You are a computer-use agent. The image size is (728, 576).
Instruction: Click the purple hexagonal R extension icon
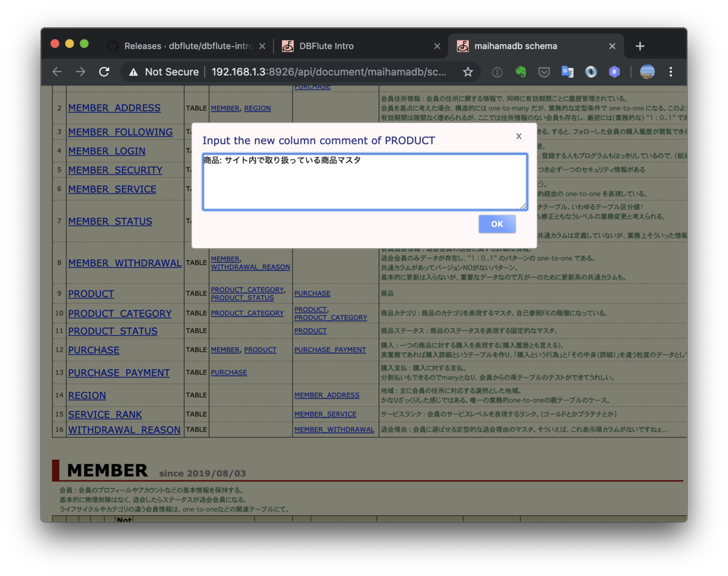coord(614,72)
